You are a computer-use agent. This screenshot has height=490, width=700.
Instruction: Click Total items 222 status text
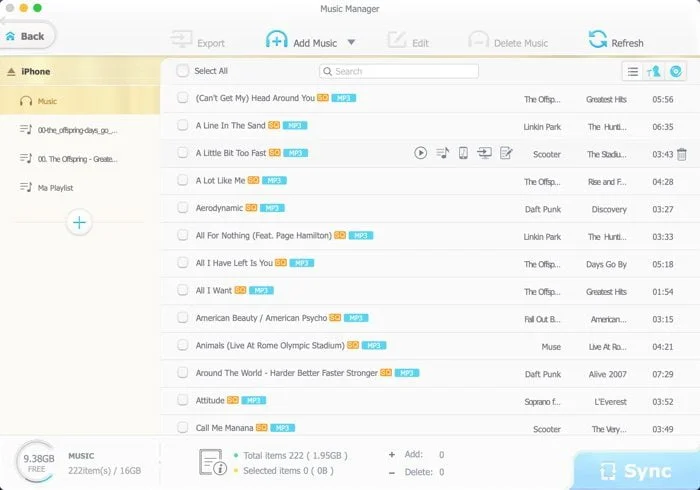coord(295,456)
